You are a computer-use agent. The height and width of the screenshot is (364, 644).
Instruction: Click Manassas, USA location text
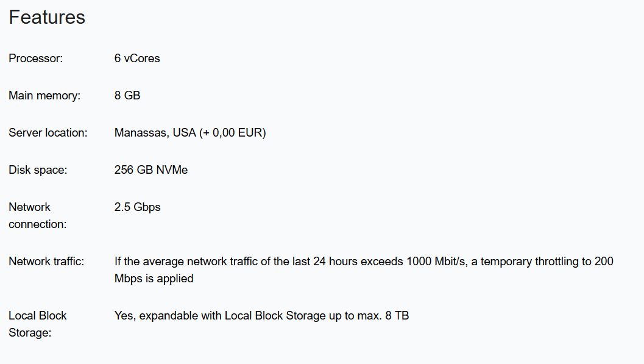[155, 133]
